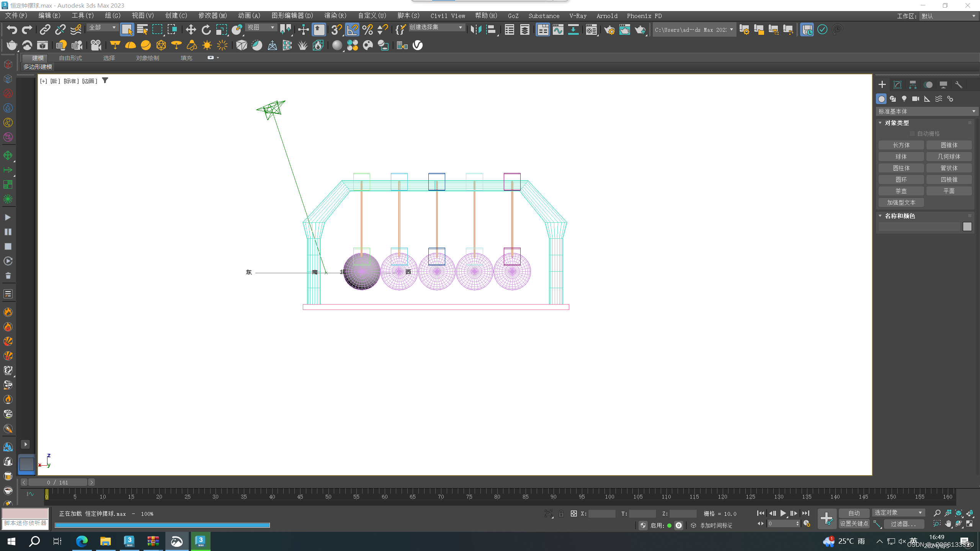Enable the 自动栅格 checkbox

(912, 134)
